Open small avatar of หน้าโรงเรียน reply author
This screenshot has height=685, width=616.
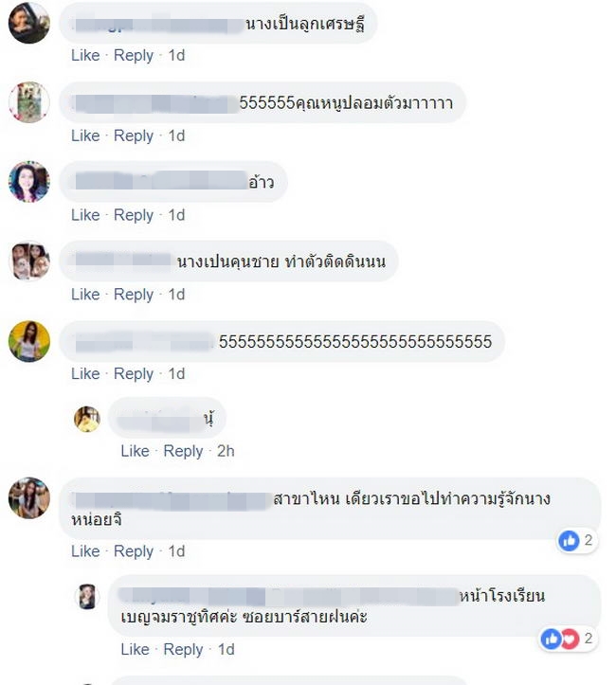[x=87, y=596]
